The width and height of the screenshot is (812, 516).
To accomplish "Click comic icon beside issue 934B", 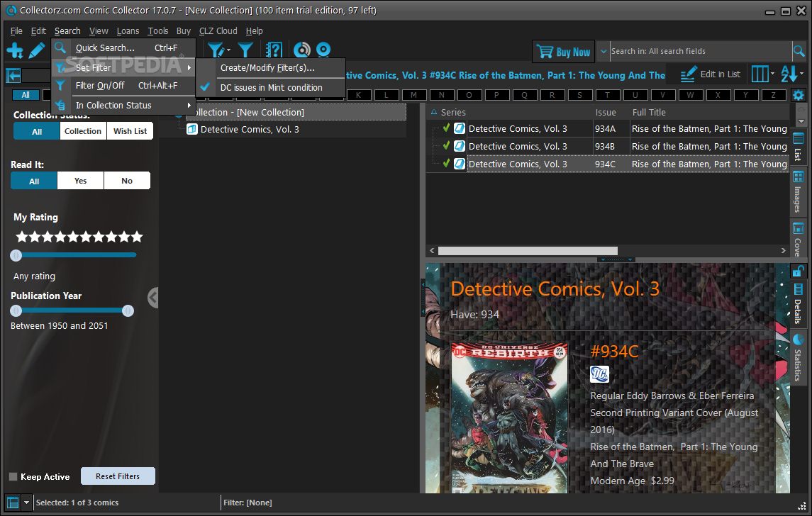I will (460, 146).
